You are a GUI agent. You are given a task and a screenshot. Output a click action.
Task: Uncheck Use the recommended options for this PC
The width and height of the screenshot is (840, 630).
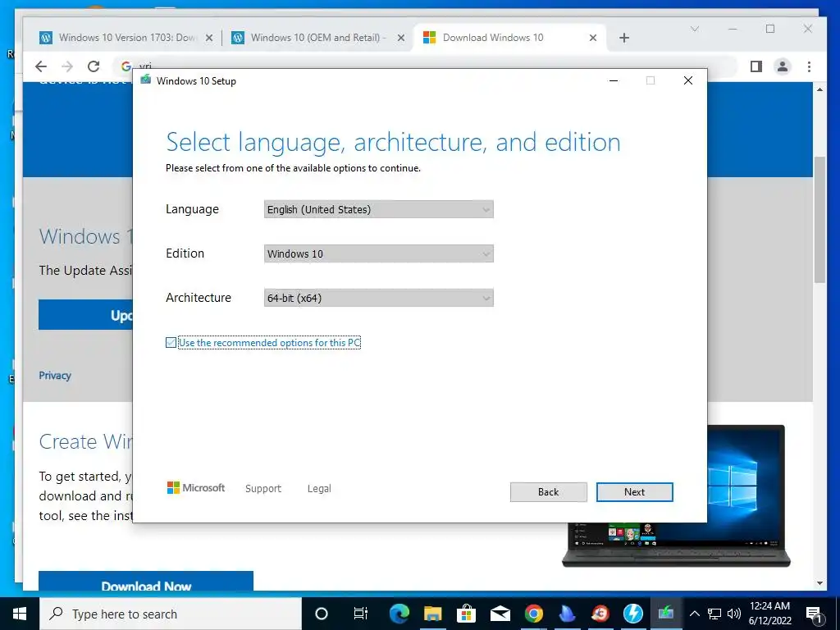pos(171,342)
